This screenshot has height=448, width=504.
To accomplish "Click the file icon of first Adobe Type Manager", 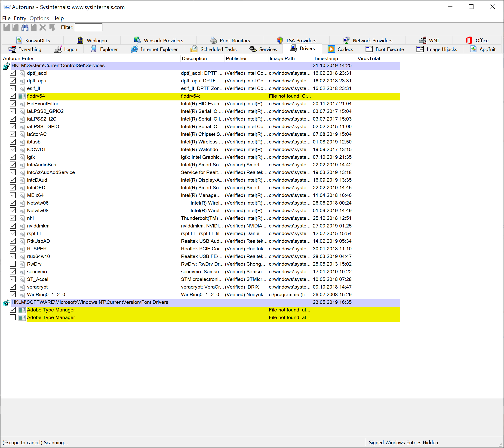I will (x=22, y=310).
